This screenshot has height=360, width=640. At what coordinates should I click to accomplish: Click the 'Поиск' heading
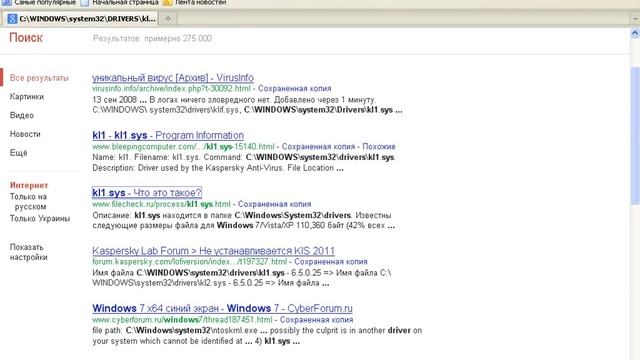(26, 38)
